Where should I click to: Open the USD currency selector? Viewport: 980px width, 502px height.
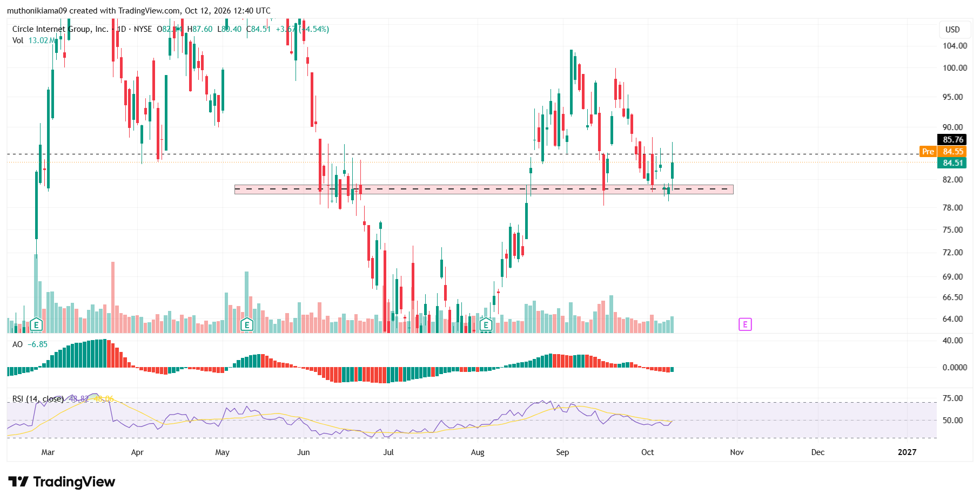952,29
